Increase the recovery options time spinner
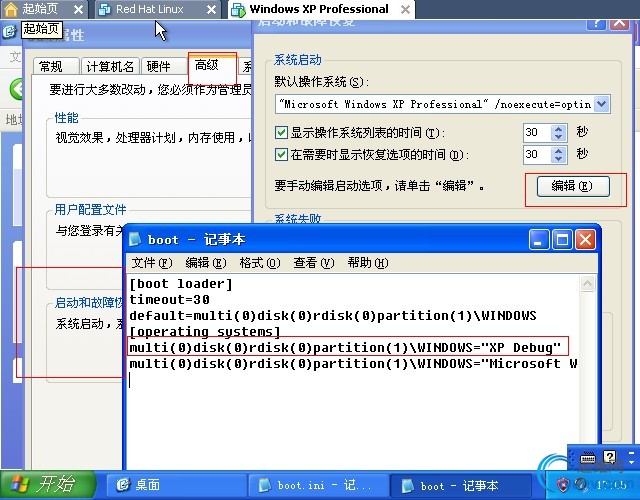This screenshot has width=640, height=500. pos(558,150)
